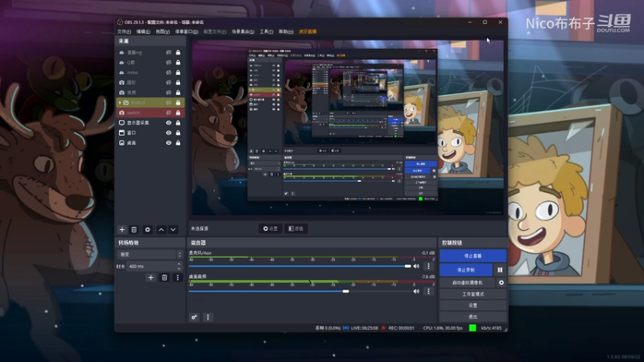This screenshot has width=644, height=362.
Task: Open mixer dock menu dots at bottom
Action: (x=208, y=317)
